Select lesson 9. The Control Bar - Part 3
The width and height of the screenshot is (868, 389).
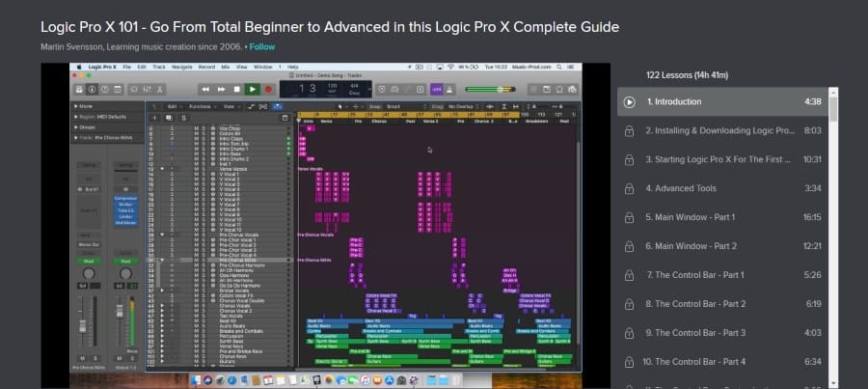[x=723, y=332]
